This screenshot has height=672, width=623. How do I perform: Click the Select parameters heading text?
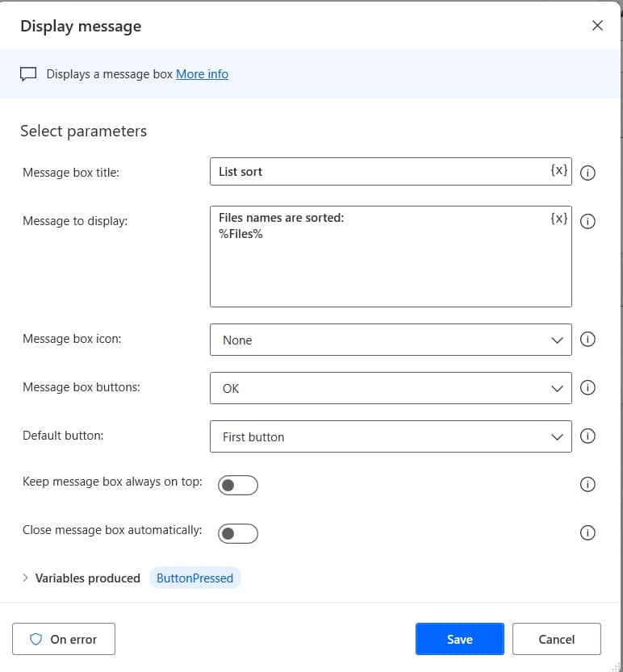[x=84, y=131]
